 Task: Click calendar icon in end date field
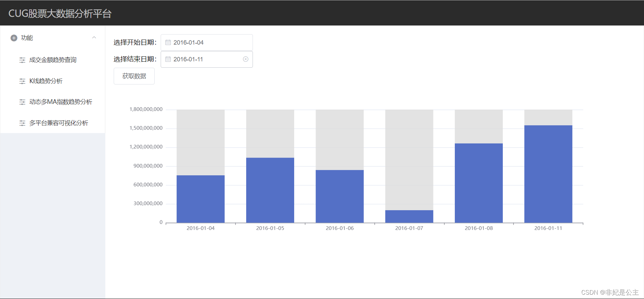tap(168, 59)
